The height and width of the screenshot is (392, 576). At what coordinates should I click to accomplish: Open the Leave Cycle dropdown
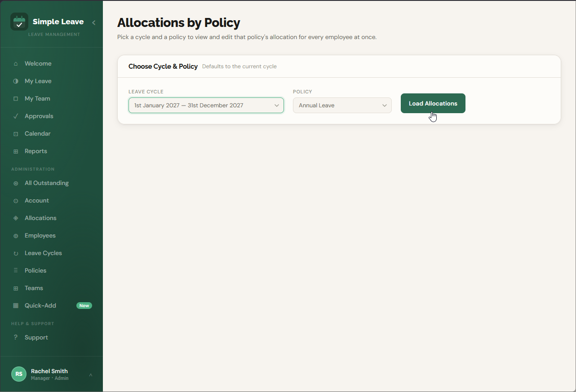206,106
